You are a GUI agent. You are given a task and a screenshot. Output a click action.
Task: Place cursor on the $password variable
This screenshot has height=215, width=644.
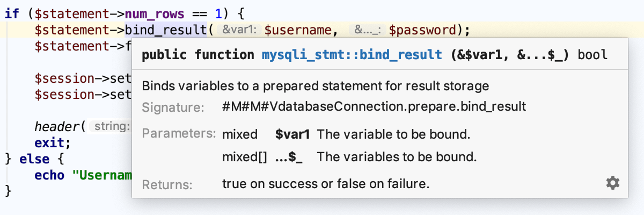(422, 30)
